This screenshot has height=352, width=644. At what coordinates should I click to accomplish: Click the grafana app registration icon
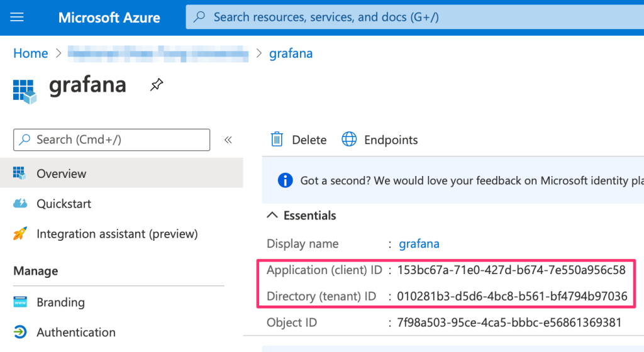25,92
